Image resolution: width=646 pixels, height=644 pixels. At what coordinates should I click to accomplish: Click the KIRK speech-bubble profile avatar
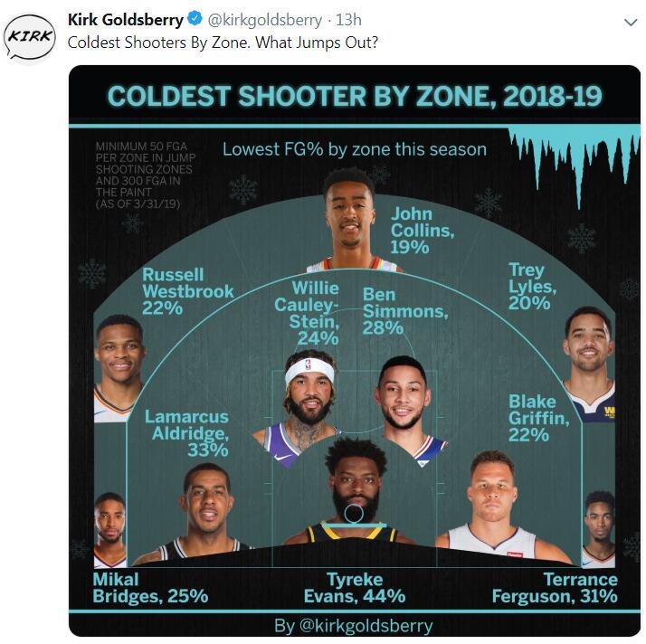click(31, 36)
